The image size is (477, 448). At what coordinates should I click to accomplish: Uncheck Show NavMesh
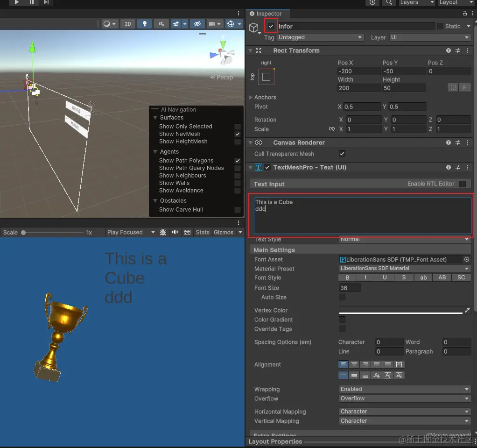[x=238, y=134]
